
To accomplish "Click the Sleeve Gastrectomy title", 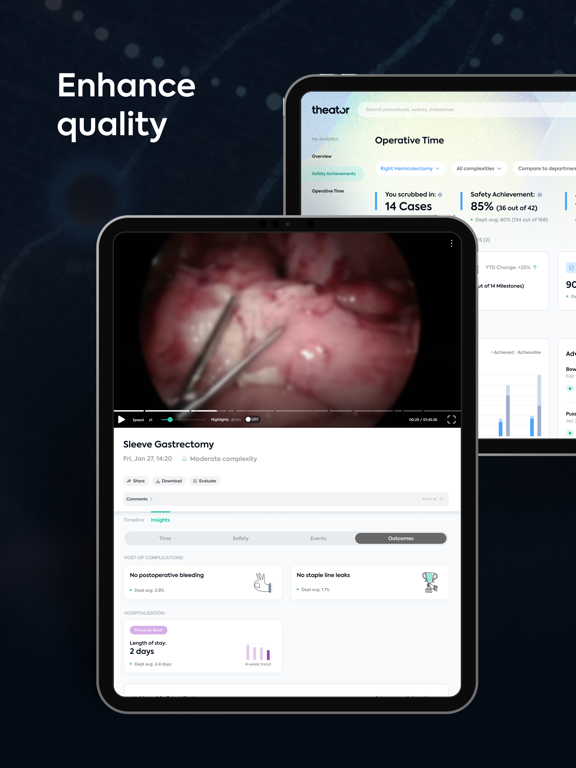I will tap(168, 445).
